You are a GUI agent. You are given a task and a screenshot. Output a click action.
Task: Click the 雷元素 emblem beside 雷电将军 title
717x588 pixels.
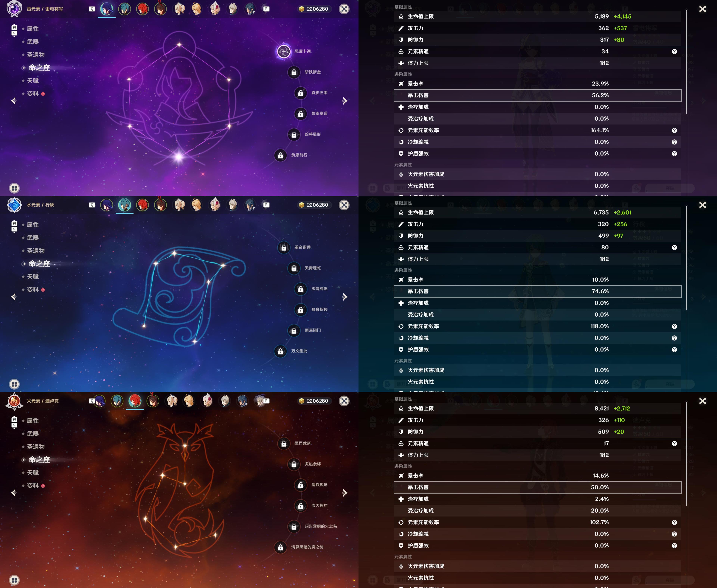(14, 9)
